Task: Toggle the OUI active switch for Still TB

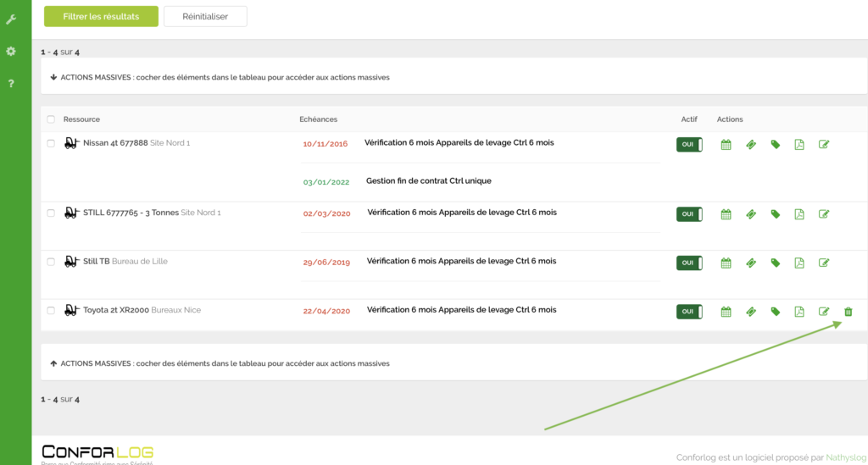Action: [x=688, y=263]
